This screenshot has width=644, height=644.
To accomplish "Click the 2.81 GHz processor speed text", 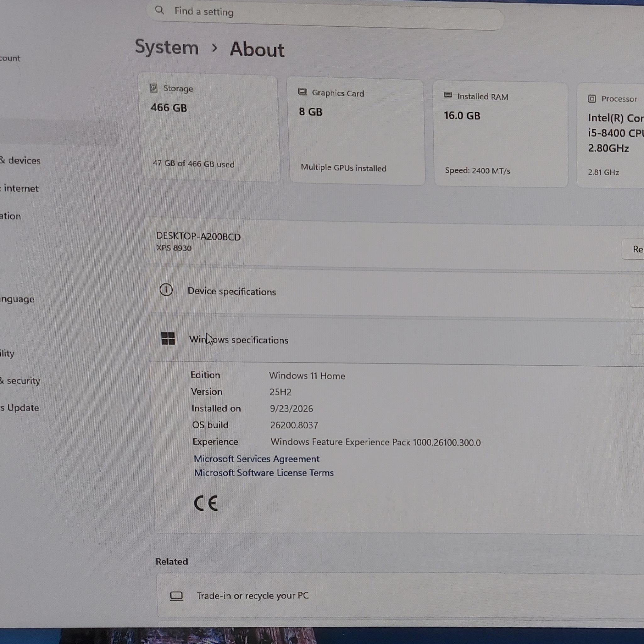I will pos(603,172).
